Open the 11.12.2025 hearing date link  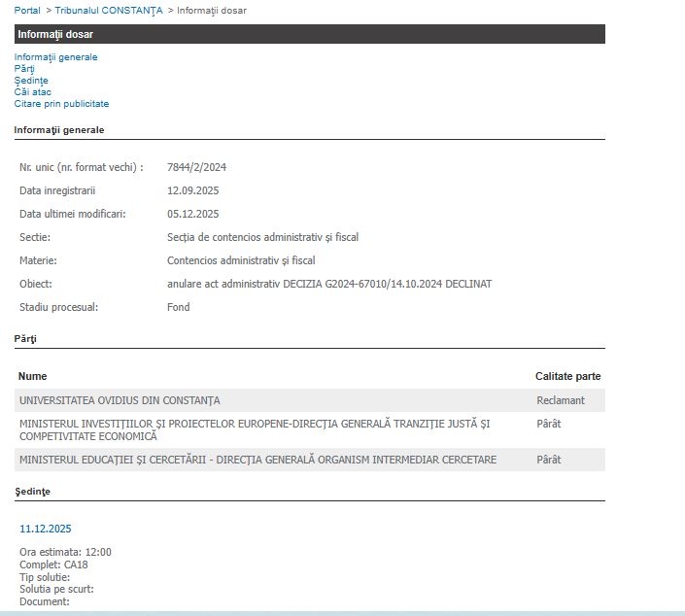45,529
